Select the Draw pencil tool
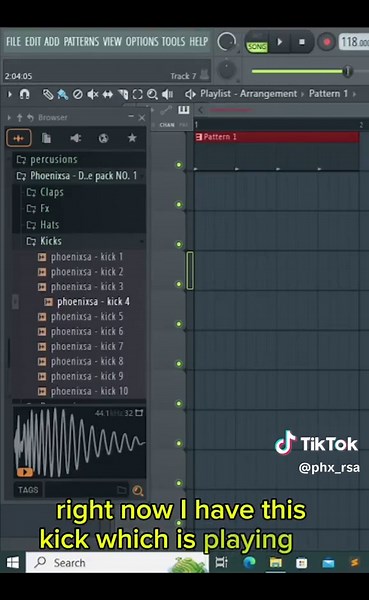The image size is (369, 600). coord(48,94)
